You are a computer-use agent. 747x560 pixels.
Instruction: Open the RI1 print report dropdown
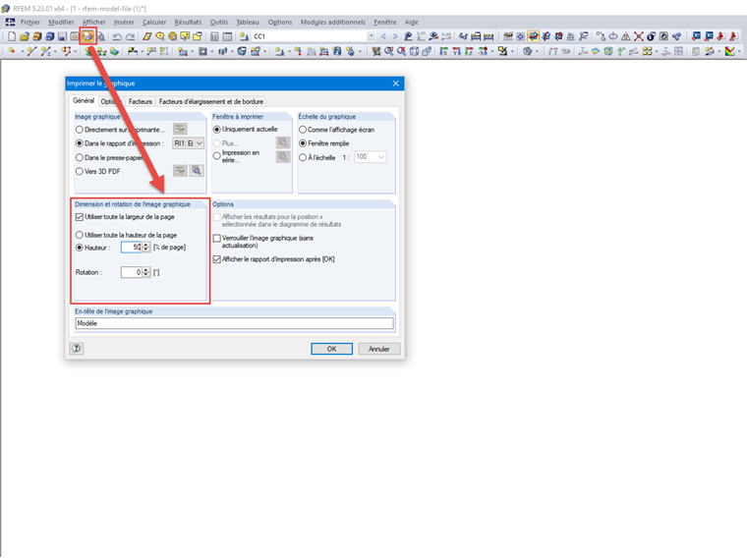[x=188, y=143]
